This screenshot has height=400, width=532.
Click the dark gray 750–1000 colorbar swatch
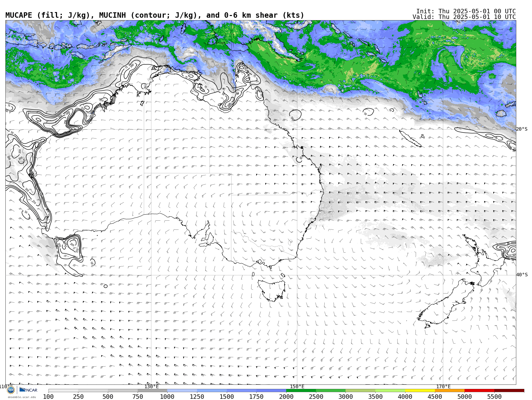(152, 391)
